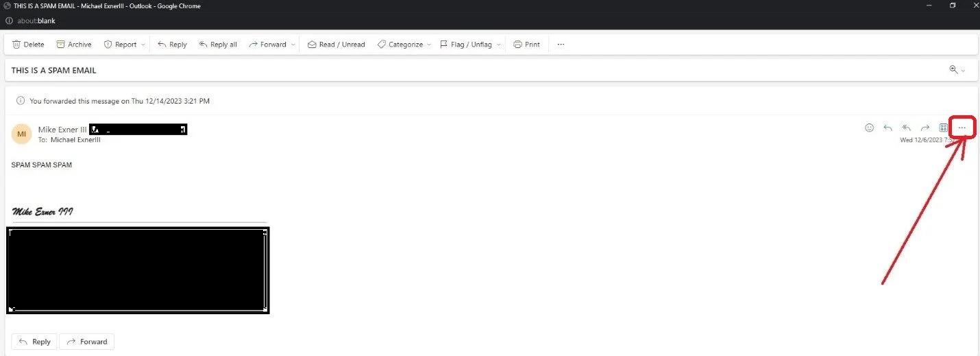Toggle Read / Unread status

[336, 45]
